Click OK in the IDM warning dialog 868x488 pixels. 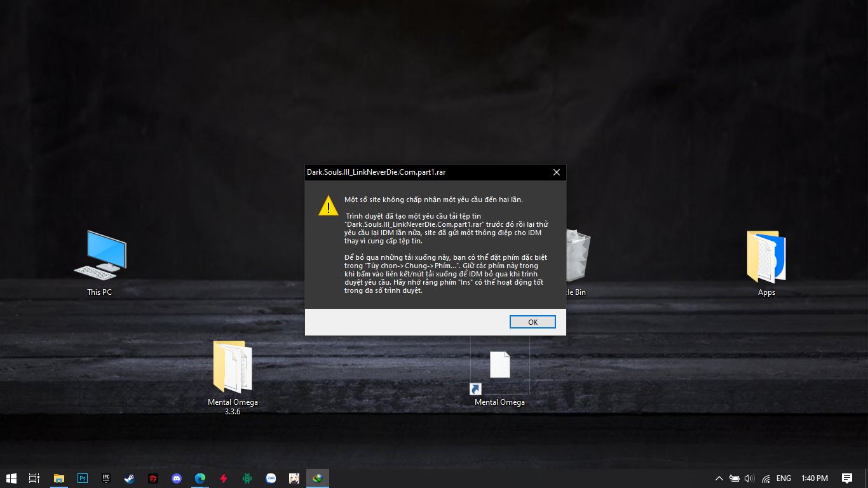pyautogui.click(x=532, y=322)
